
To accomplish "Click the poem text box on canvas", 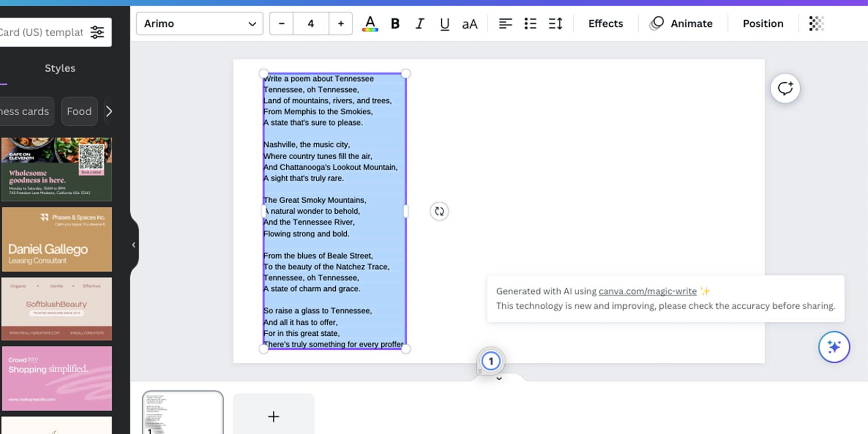I will [x=334, y=211].
